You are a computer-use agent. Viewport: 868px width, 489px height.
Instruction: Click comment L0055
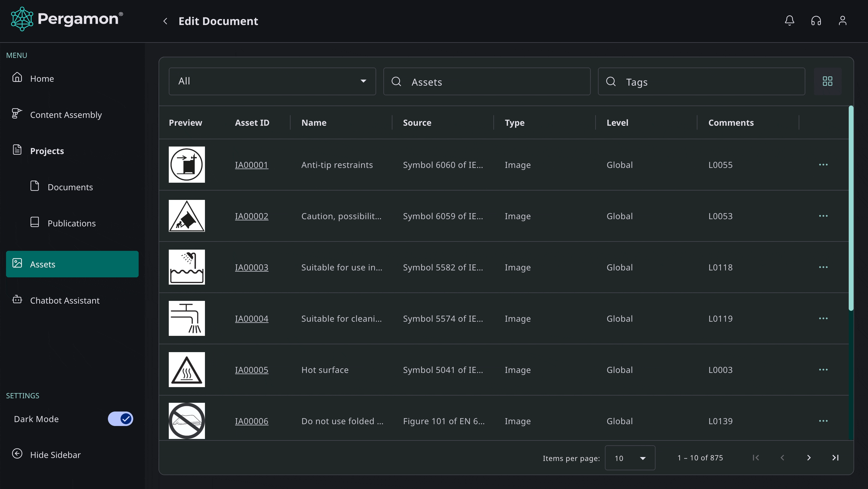click(x=720, y=165)
